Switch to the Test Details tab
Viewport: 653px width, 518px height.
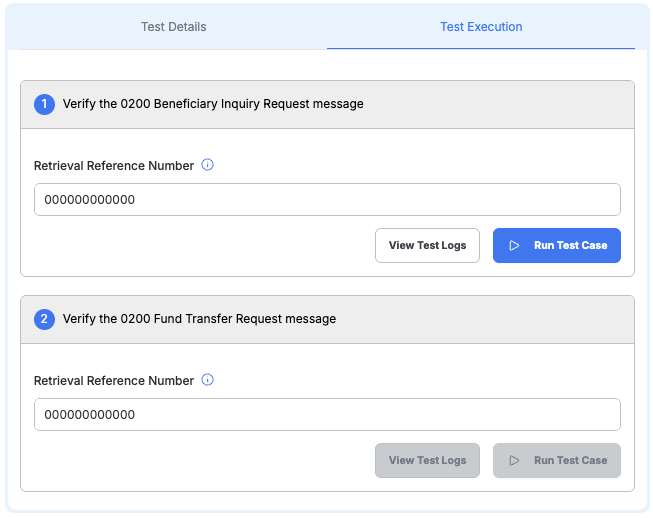click(173, 27)
